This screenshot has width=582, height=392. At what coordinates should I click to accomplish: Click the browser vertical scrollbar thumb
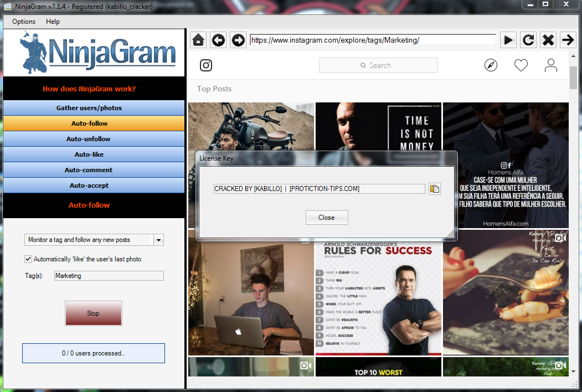(574, 78)
